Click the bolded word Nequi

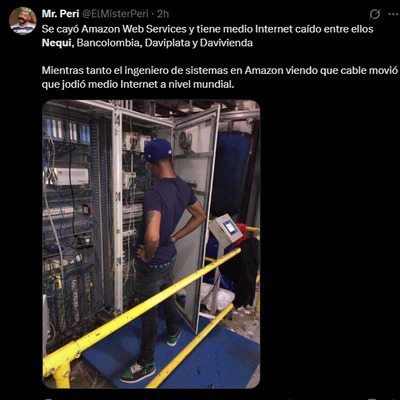56,43
